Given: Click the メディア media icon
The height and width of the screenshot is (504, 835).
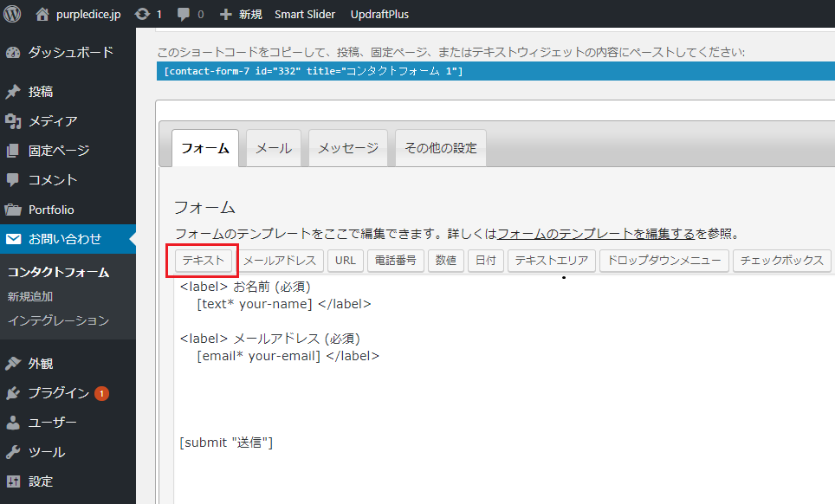Looking at the screenshot, I should point(13,121).
